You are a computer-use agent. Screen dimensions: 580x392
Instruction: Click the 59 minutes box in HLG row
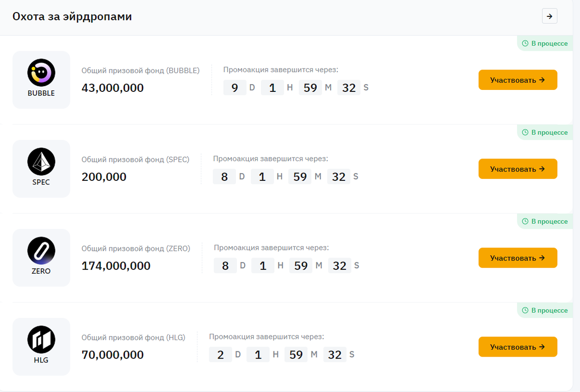point(296,354)
